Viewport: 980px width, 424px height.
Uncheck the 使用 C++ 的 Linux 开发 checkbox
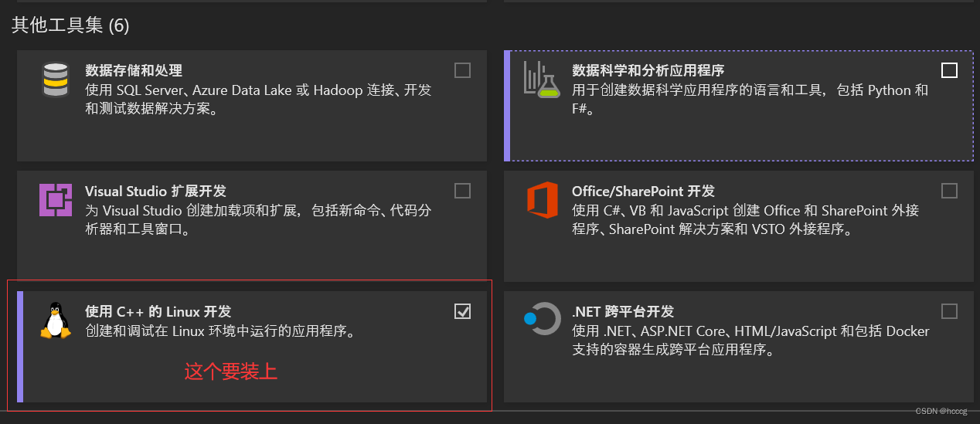462,311
